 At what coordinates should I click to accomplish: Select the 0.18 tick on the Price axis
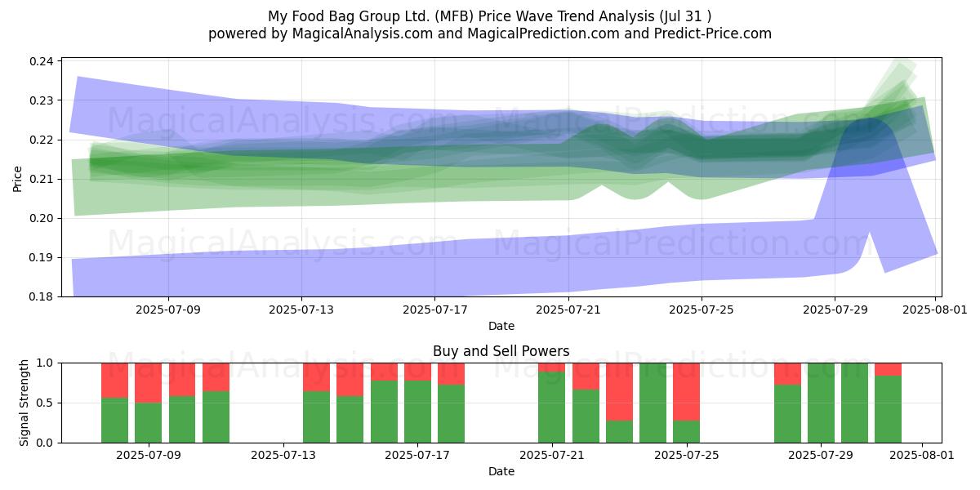point(42,297)
